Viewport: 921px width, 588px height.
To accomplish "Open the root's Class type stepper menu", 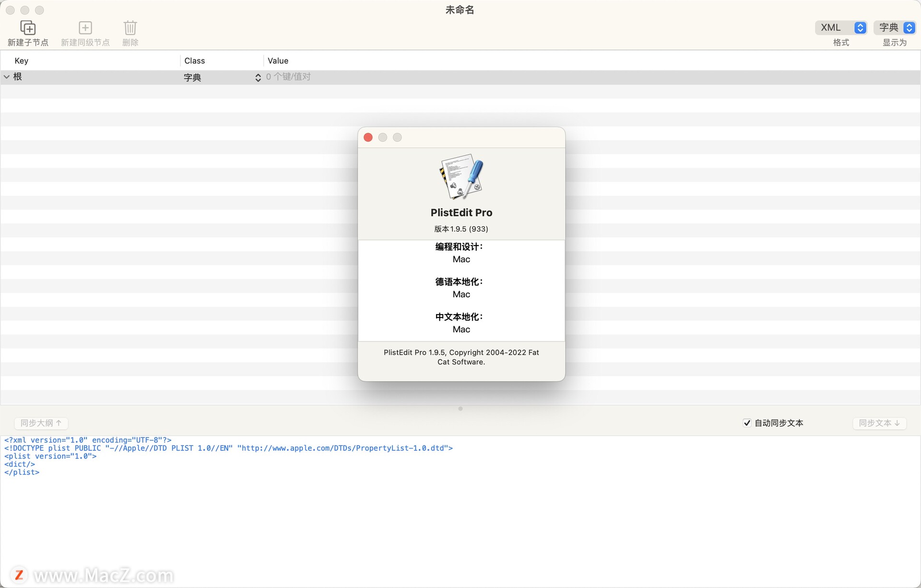I will pos(258,77).
